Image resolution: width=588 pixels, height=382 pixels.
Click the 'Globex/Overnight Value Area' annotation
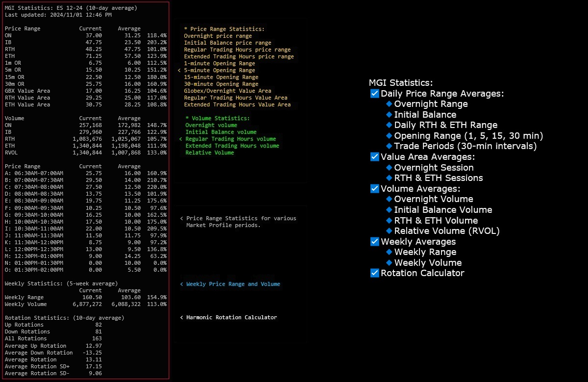227,91
